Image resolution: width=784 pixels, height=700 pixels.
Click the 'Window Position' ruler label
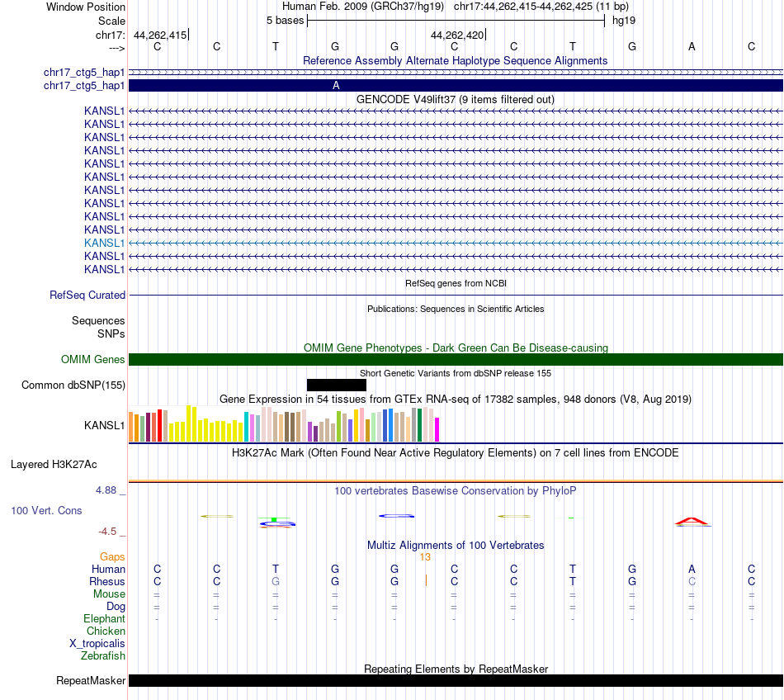(86, 7)
